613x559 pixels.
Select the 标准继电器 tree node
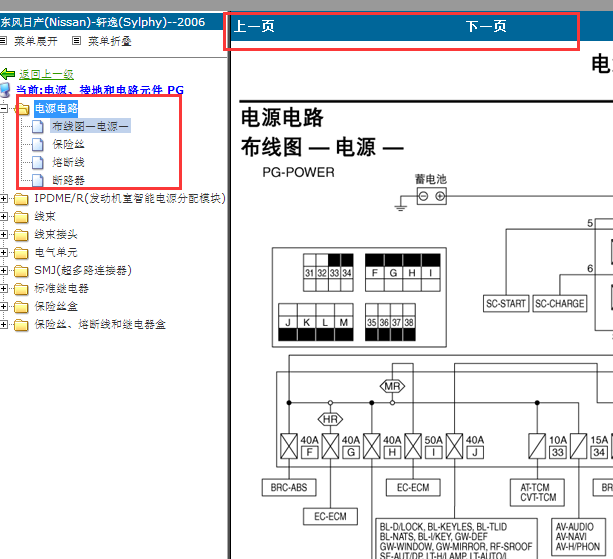(61, 288)
